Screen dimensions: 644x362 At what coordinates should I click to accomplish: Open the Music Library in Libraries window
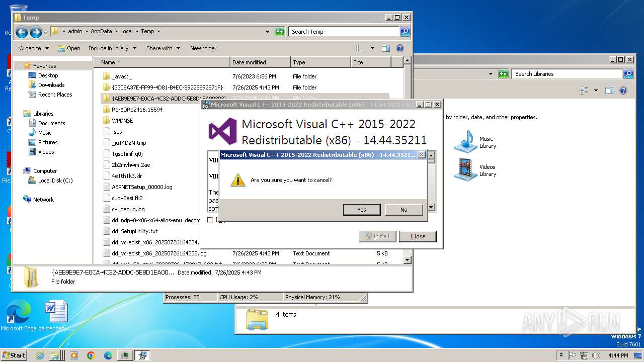point(475,142)
